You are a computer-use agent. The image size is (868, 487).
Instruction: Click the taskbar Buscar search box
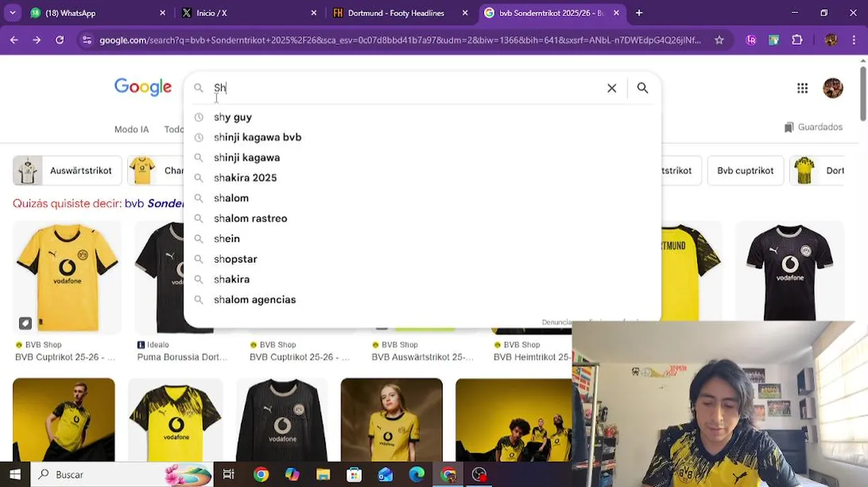122,474
